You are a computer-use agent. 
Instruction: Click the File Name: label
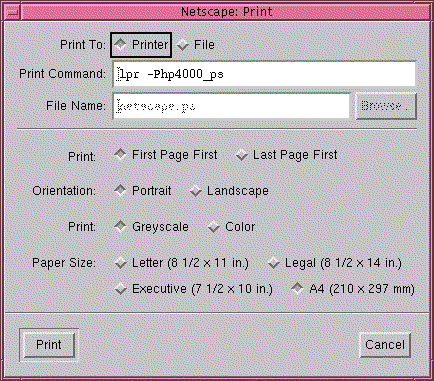point(76,106)
